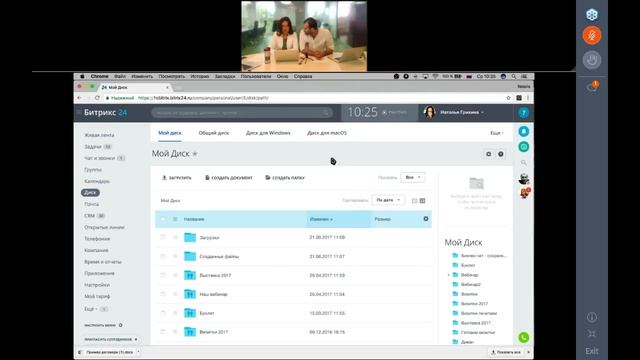Open Живая лента in left menu
The height and width of the screenshot is (360, 640).
point(99,135)
